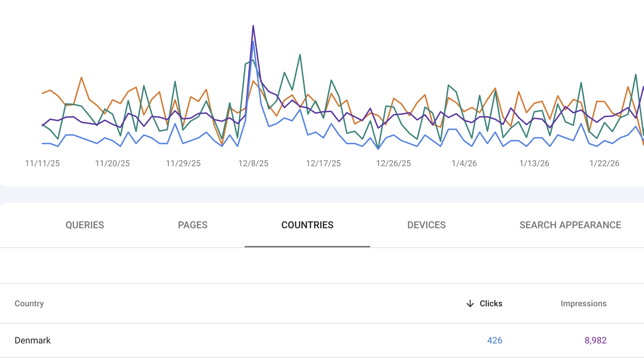644x358 pixels.
Task: Click the 12/26/25 date axis label
Action: point(393,163)
